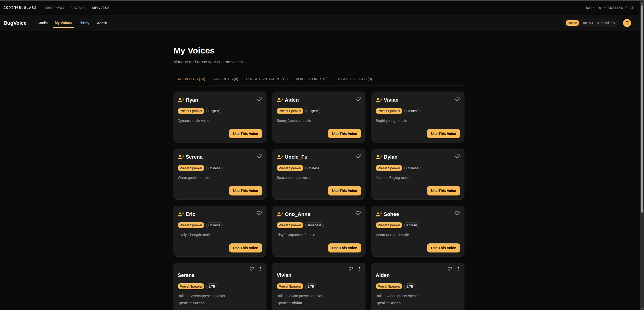Open the Back to Marketing Page link
644x310 pixels.
click(610, 8)
